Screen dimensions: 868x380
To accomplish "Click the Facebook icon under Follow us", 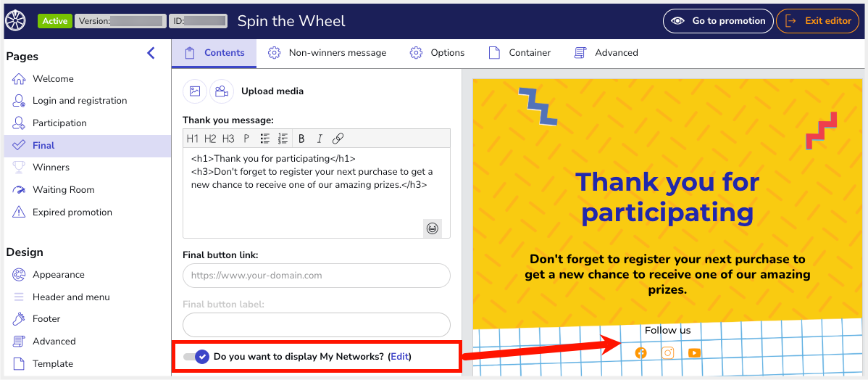I will pos(640,353).
